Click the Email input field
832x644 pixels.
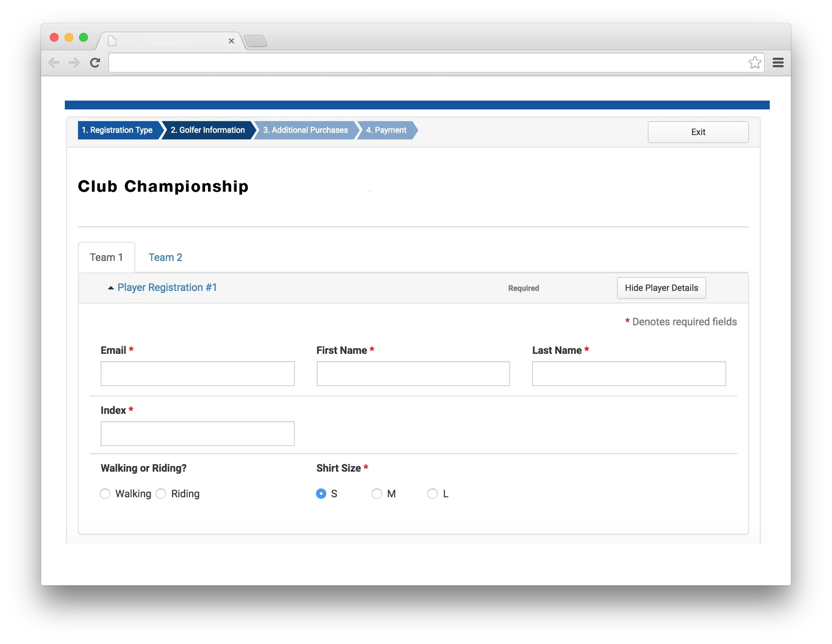198,373
